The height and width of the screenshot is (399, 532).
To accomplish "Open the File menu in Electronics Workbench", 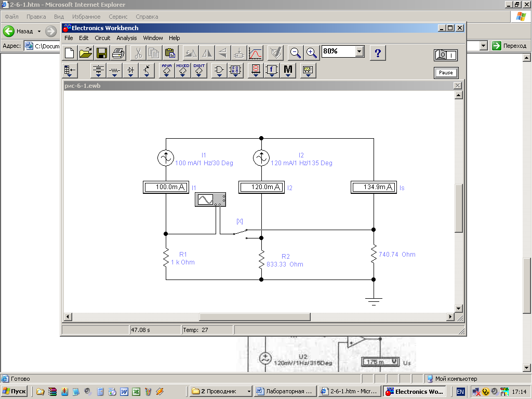I will click(69, 38).
